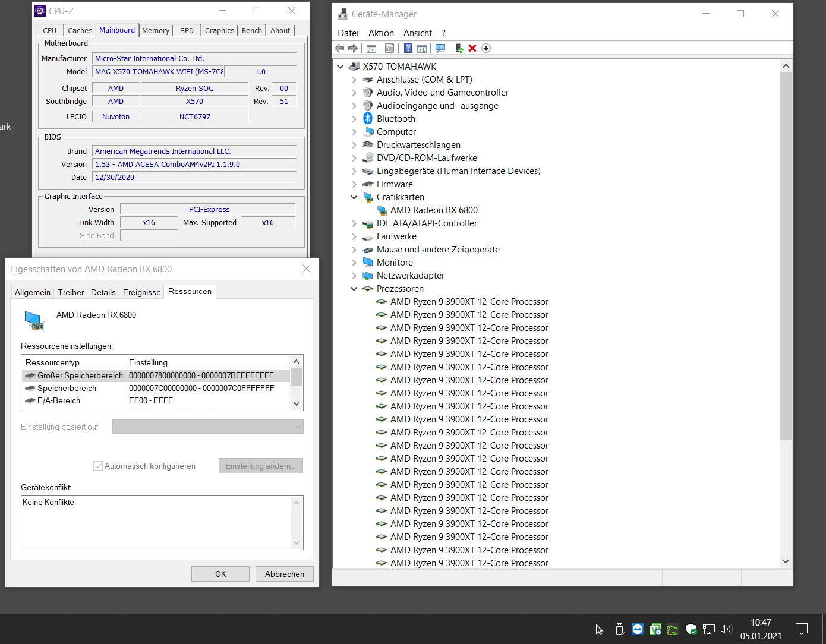826x644 pixels.
Task: Expand the IDE ATA/ATAPI-Controller node
Action: [x=354, y=223]
